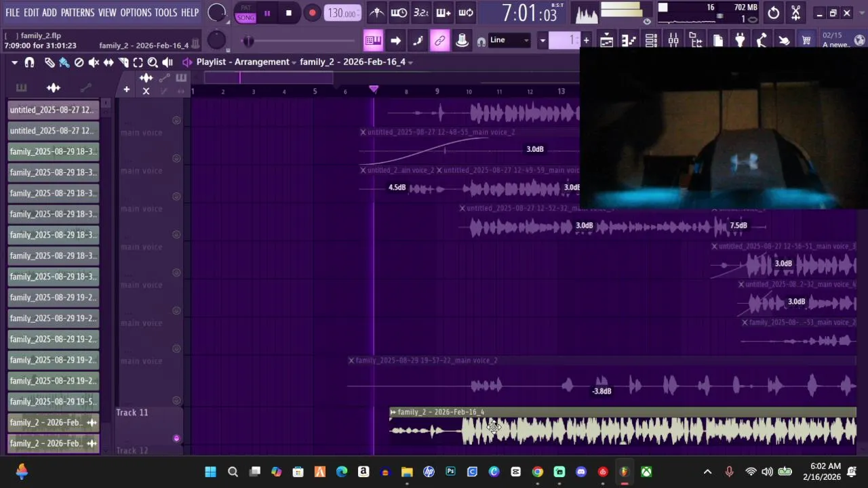Screen dimensions: 868x488
Task: Open the OPTIONS menu
Action: pos(136,12)
